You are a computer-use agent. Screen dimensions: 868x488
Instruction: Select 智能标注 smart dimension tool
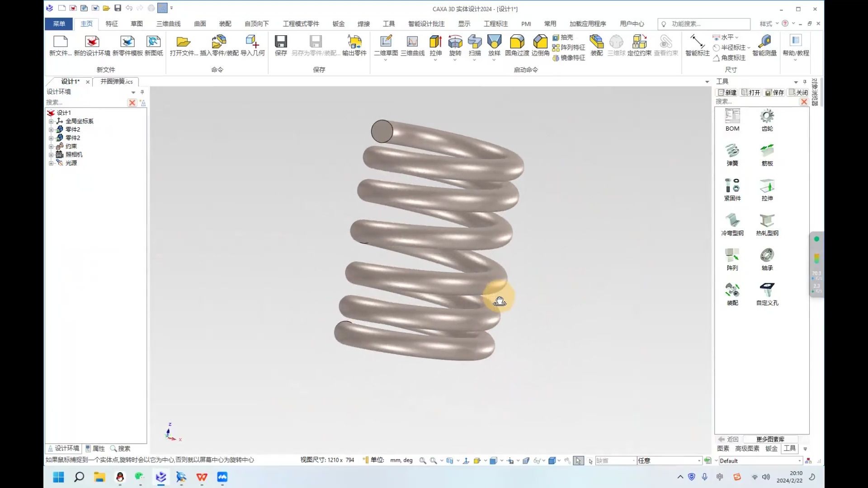click(x=697, y=46)
